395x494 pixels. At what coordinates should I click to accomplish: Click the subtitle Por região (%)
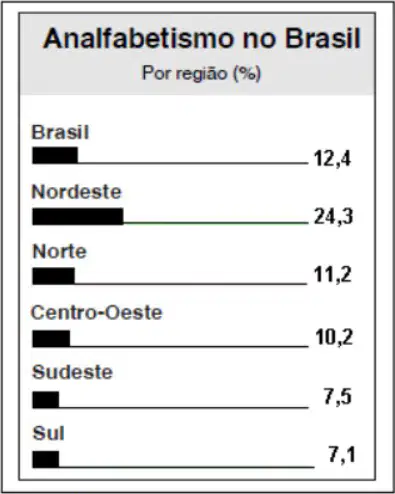(x=201, y=73)
